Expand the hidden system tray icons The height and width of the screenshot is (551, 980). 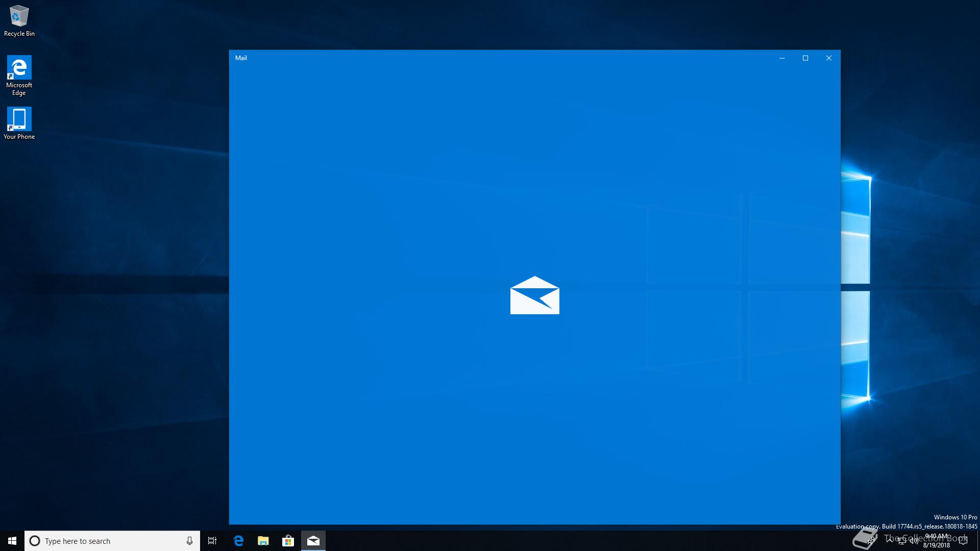(x=890, y=540)
